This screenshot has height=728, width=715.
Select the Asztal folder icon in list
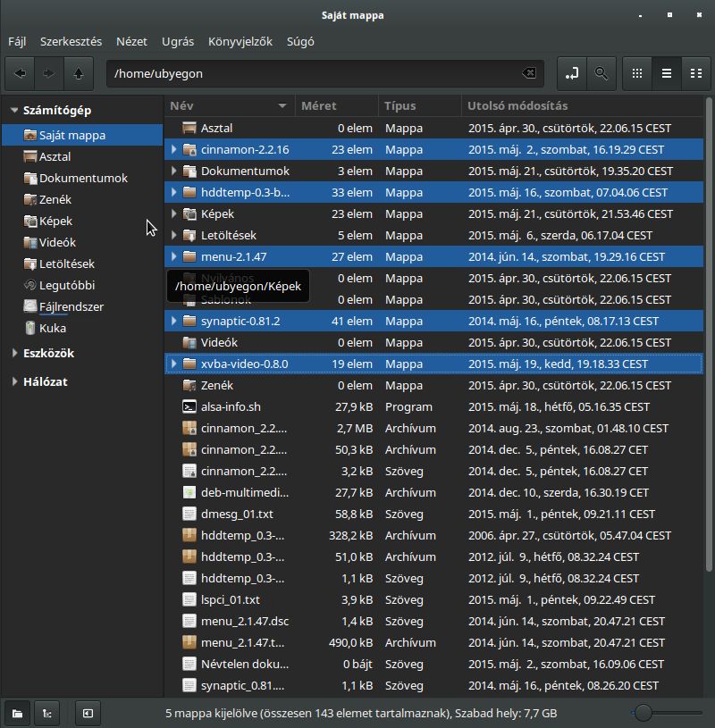(189, 128)
